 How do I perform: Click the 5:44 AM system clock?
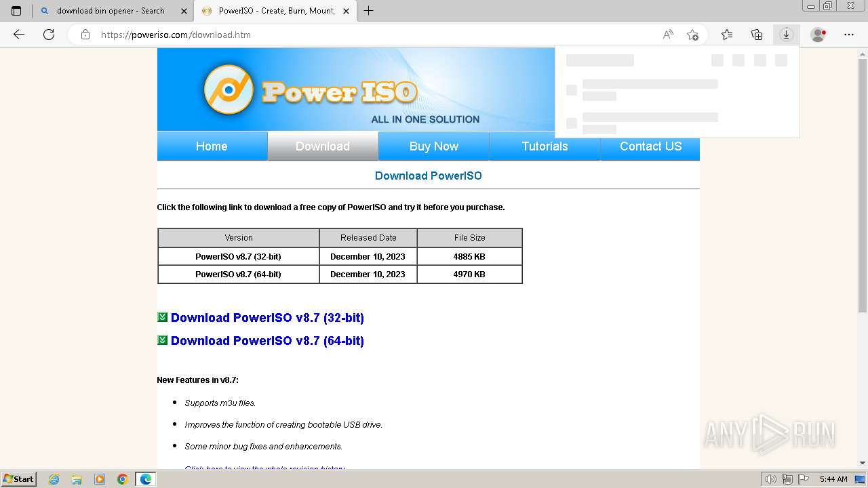tap(833, 479)
